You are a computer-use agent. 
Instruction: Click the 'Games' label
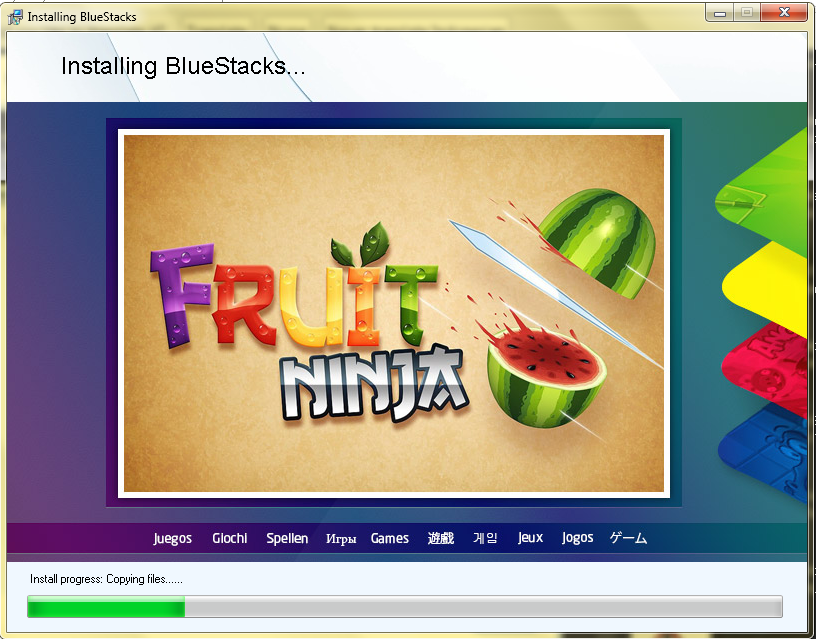tap(390, 538)
